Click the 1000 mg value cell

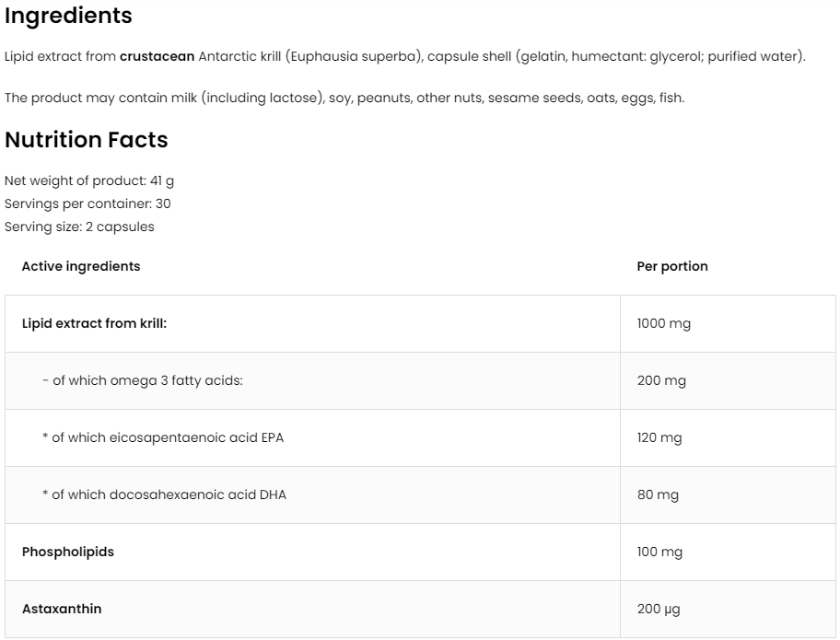click(663, 324)
